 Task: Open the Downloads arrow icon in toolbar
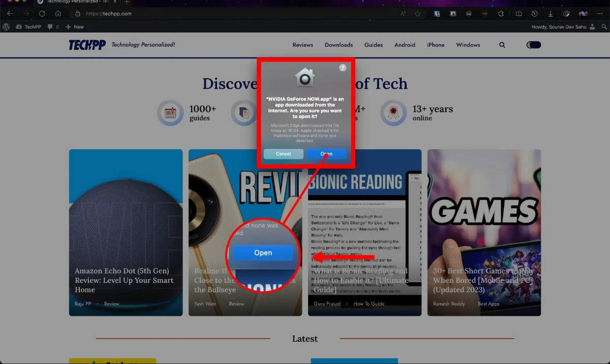click(x=551, y=14)
